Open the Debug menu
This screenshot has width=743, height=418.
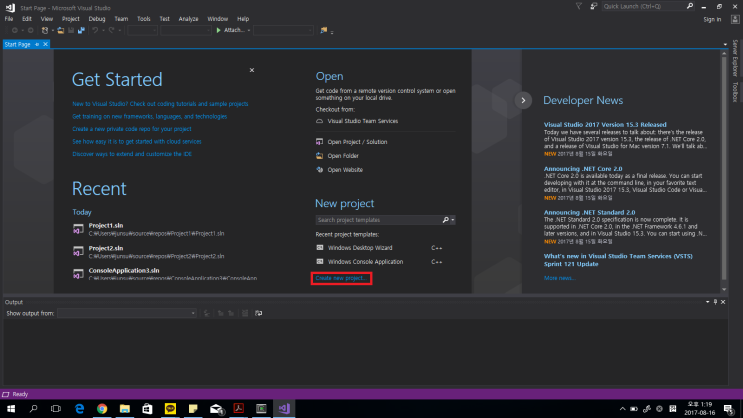coord(97,19)
